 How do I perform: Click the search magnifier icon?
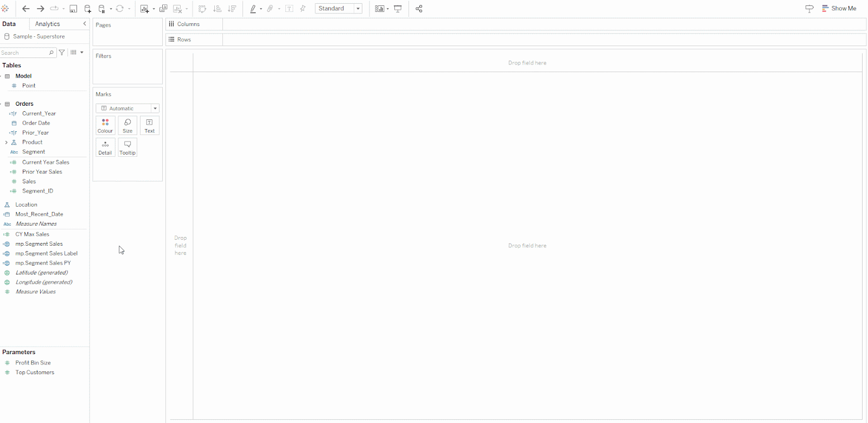coord(52,53)
